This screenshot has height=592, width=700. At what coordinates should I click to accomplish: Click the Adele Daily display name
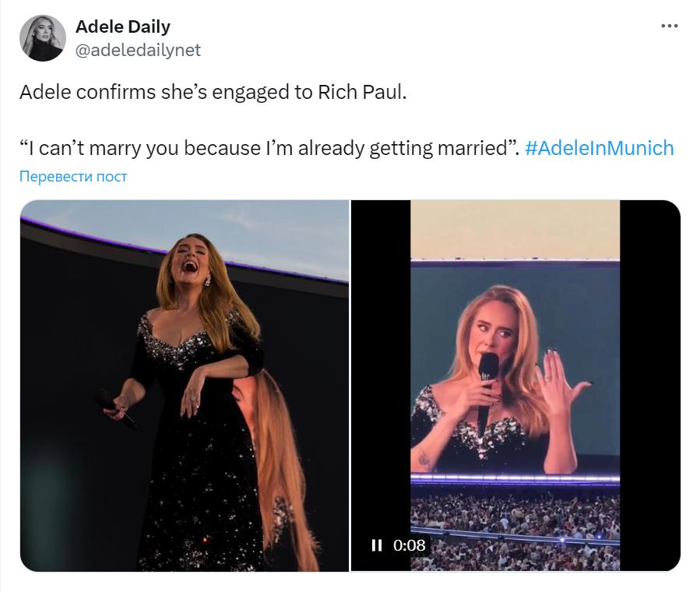(122, 26)
